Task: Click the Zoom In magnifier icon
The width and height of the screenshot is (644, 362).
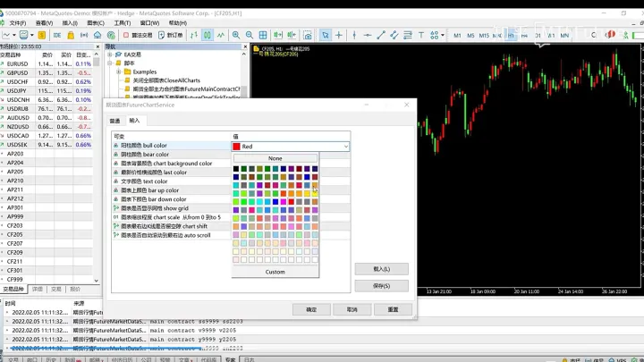Action: click(236, 35)
